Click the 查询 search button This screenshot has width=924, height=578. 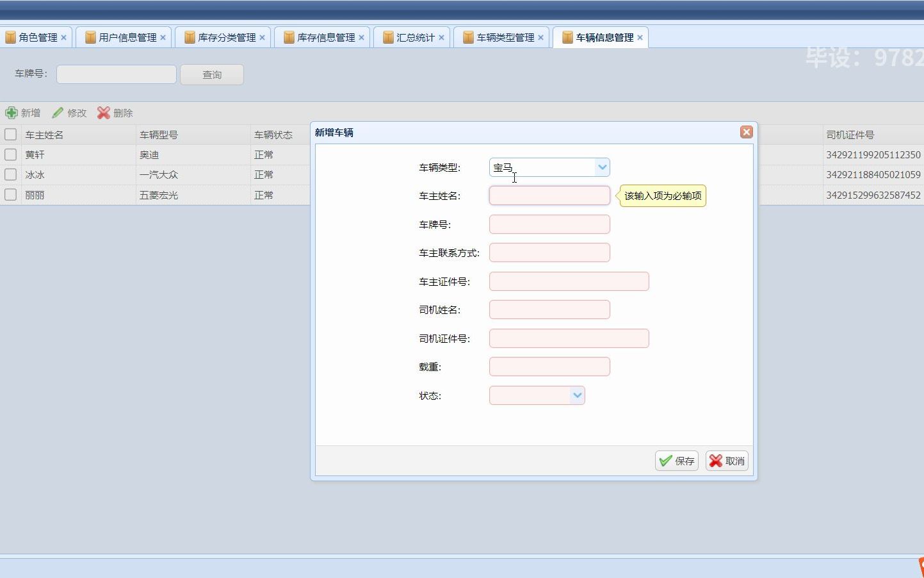(x=211, y=74)
